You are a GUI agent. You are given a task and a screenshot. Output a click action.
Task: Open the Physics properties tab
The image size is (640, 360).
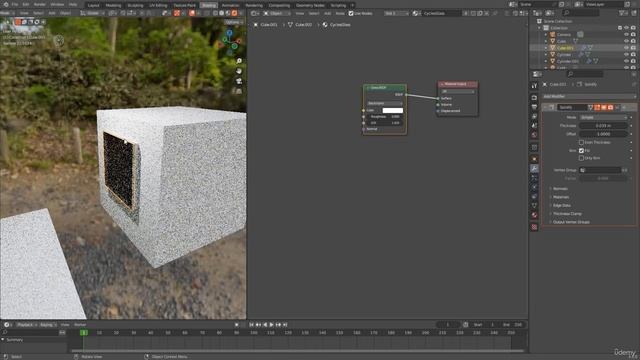[x=534, y=187]
